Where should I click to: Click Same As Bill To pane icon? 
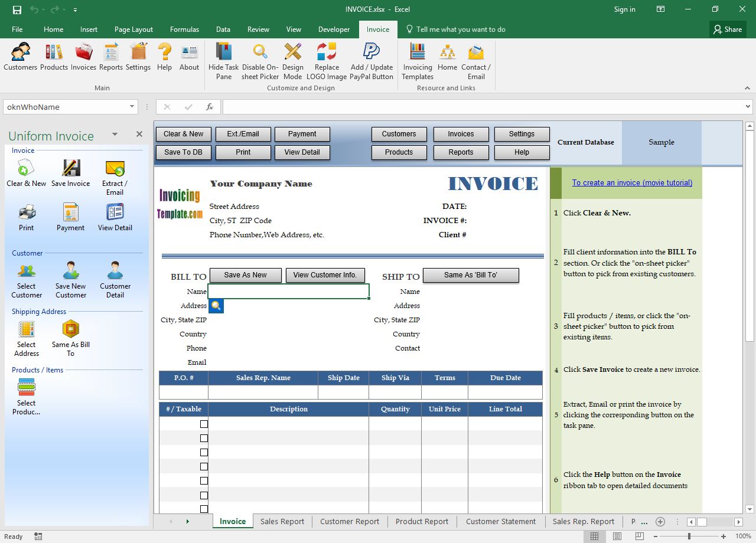tap(70, 339)
